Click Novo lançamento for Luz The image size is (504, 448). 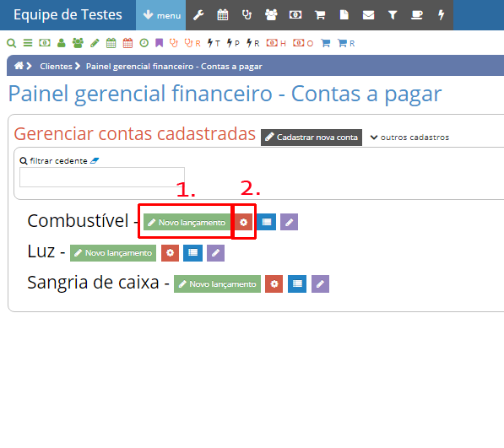pos(113,253)
